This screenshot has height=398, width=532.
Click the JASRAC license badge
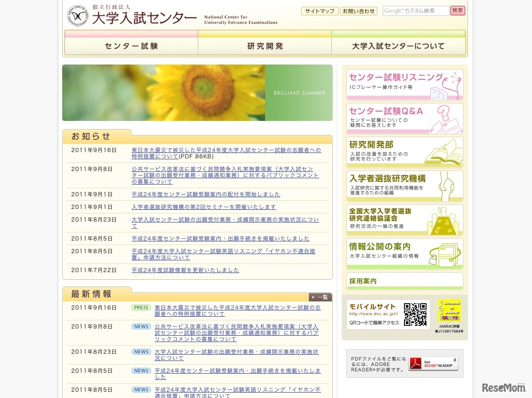pos(450,311)
